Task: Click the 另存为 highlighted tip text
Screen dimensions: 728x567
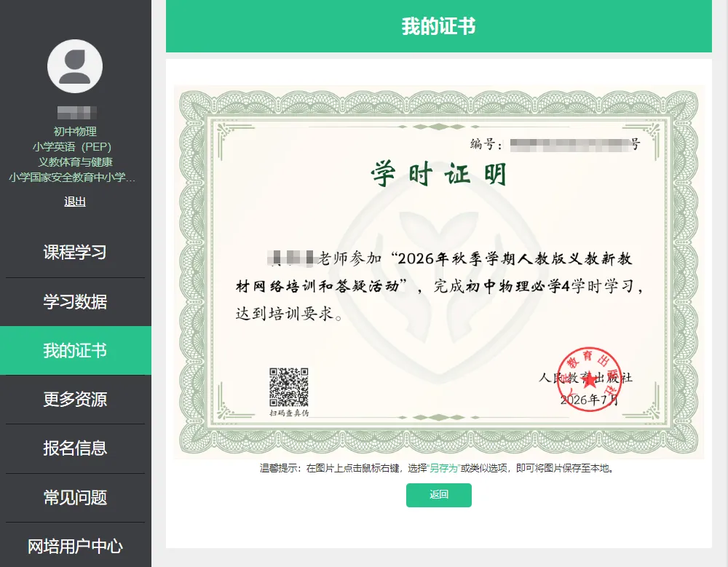Action: pos(444,468)
